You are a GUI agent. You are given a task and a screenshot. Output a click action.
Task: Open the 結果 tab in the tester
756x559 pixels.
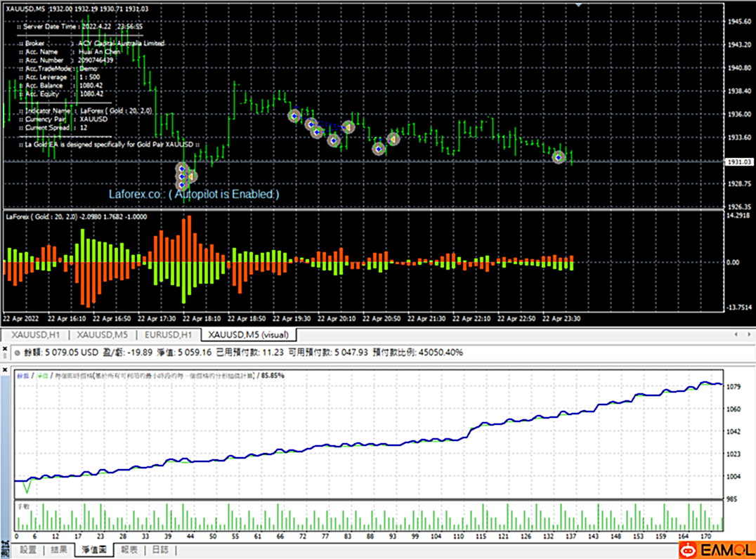coord(59,549)
